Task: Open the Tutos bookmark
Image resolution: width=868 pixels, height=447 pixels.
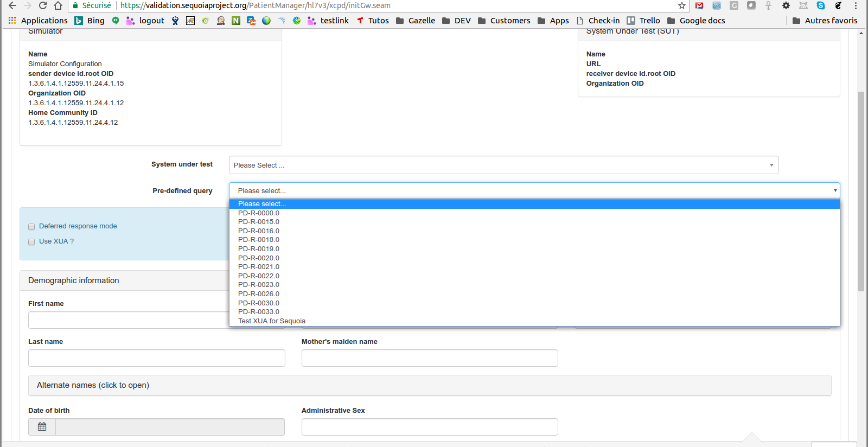Action: 373,21
